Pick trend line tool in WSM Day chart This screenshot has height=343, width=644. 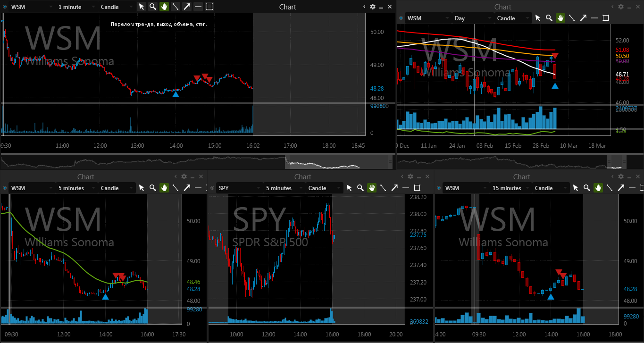tap(572, 18)
